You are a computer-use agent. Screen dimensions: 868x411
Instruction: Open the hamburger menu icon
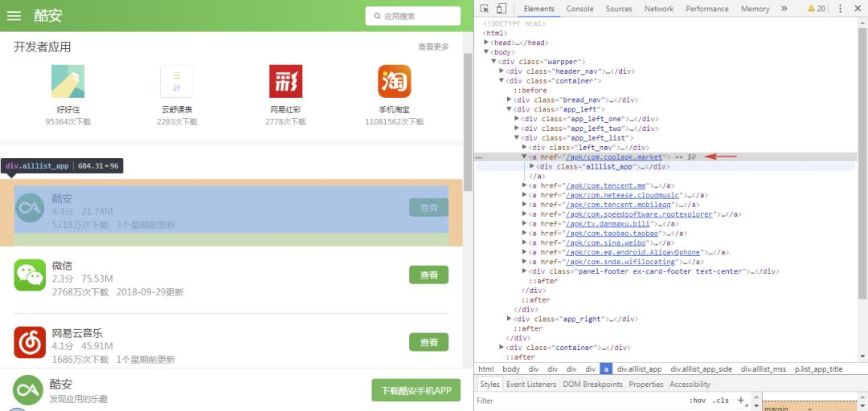coord(14,15)
